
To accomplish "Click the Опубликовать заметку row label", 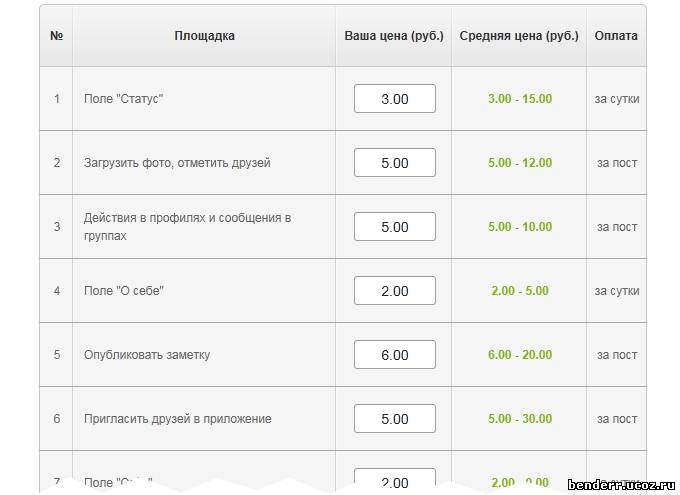I will point(147,355).
